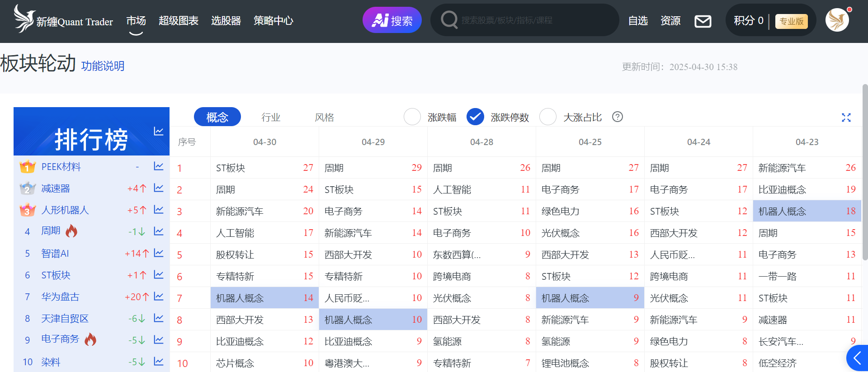Select 机器人概念 cell under 04-29
This screenshot has height=372, width=868.
pos(373,320)
